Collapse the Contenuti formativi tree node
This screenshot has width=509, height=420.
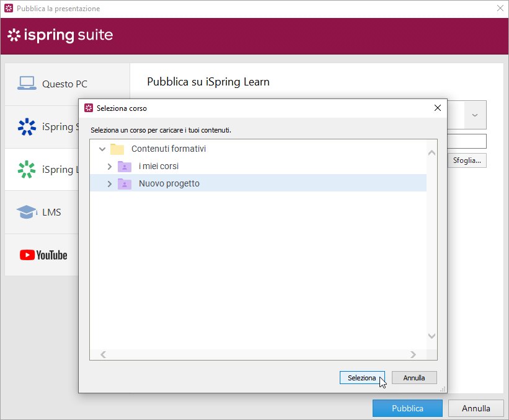tap(102, 149)
